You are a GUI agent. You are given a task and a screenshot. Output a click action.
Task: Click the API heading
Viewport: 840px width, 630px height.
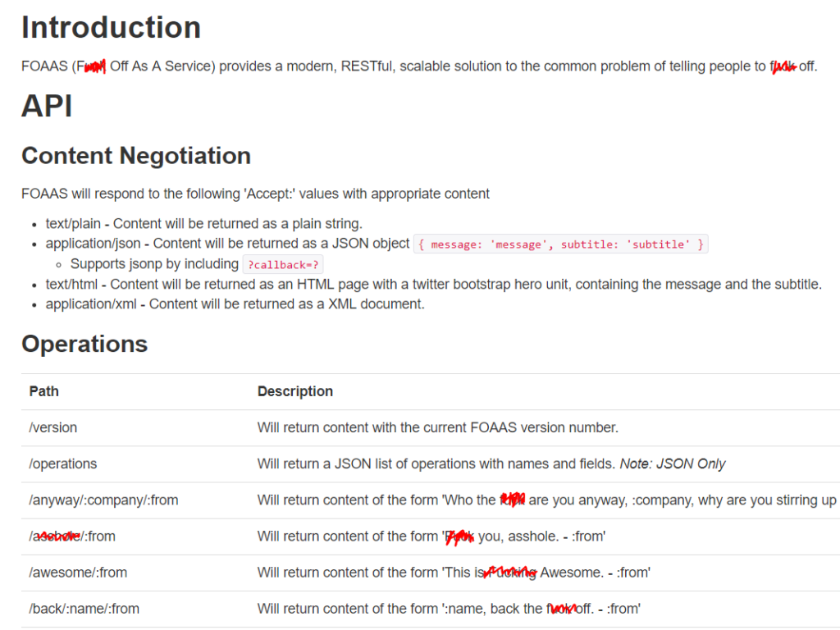point(47,106)
